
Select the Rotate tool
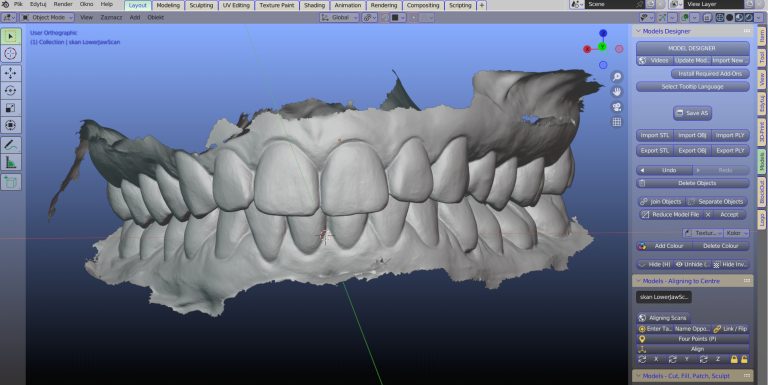pos(11,91)
